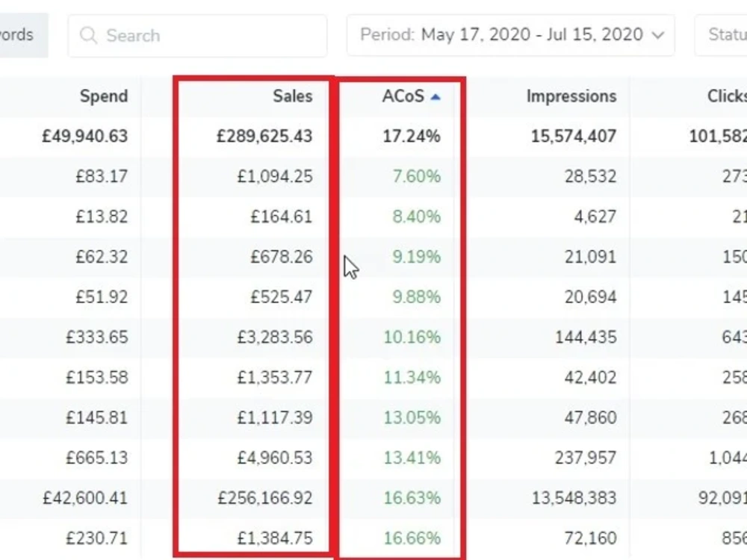Open the Period date range dropdown
Image resolution: width=747 pixels, height=560 pixels.
pos(511,35)
